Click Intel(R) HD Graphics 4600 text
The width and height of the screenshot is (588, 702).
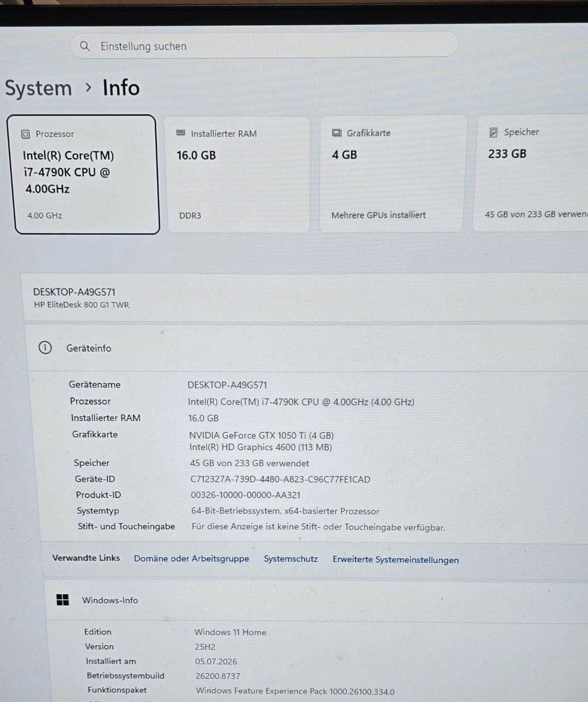tap(260, 447)
